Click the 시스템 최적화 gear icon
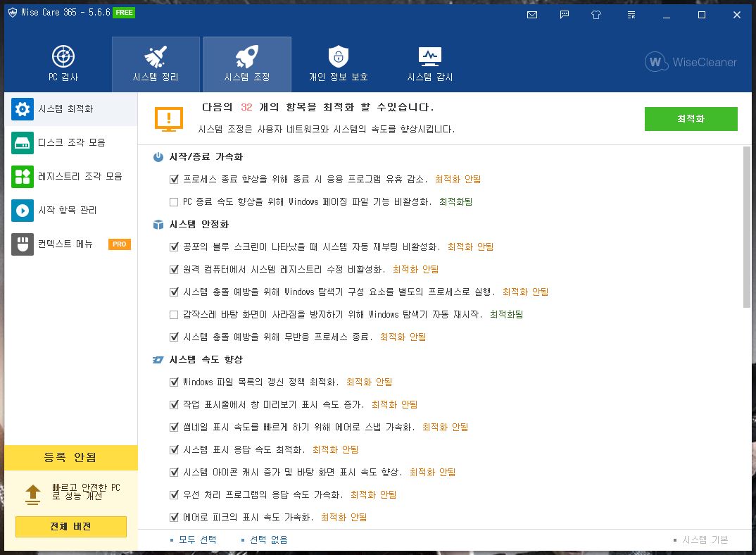The width and height of the screenshot is (756, 555). click(23, 109)
